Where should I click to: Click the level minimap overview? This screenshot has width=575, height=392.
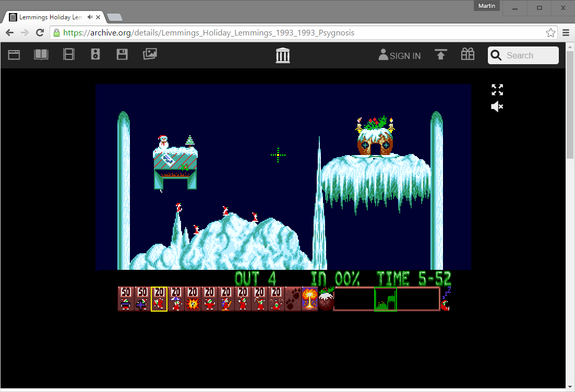coord(387,299)
